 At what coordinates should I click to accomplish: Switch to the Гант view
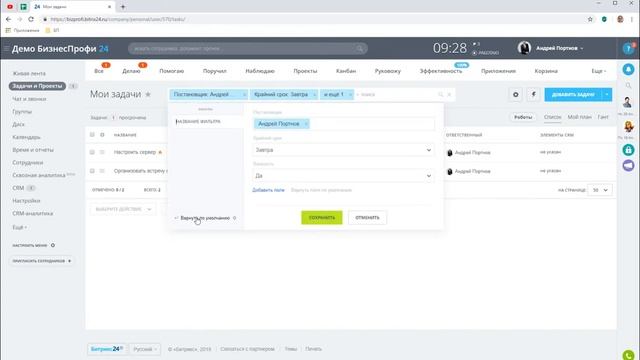click(x=603, y=117)
